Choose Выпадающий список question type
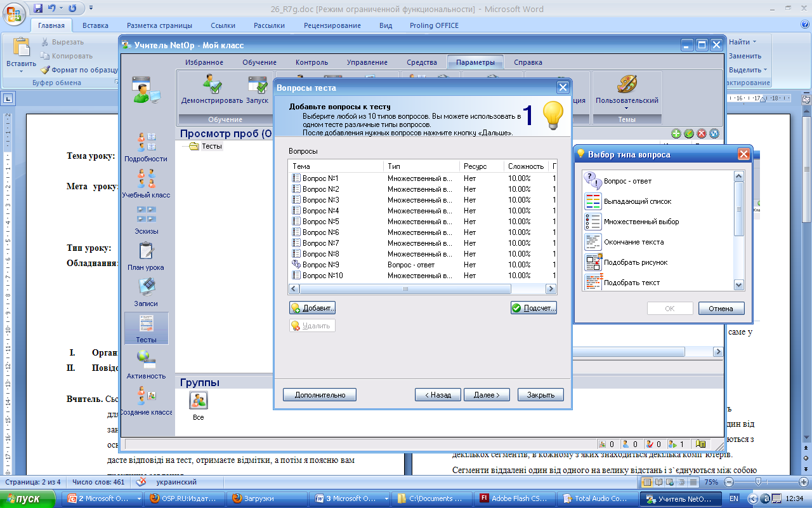Image resolution: width=812 pixels, height=508 pixels. pos(628,201)
